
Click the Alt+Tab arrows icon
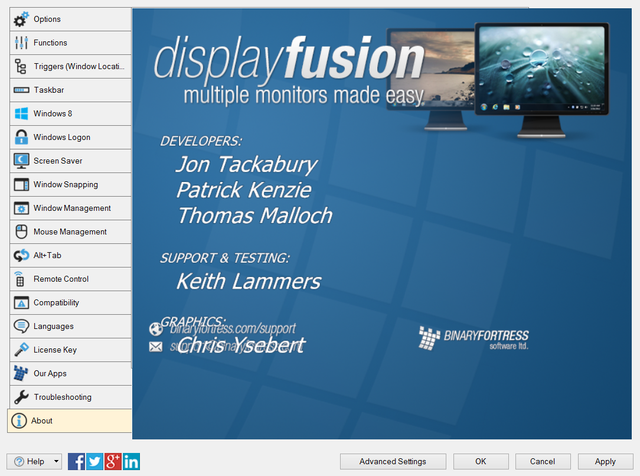21,255
